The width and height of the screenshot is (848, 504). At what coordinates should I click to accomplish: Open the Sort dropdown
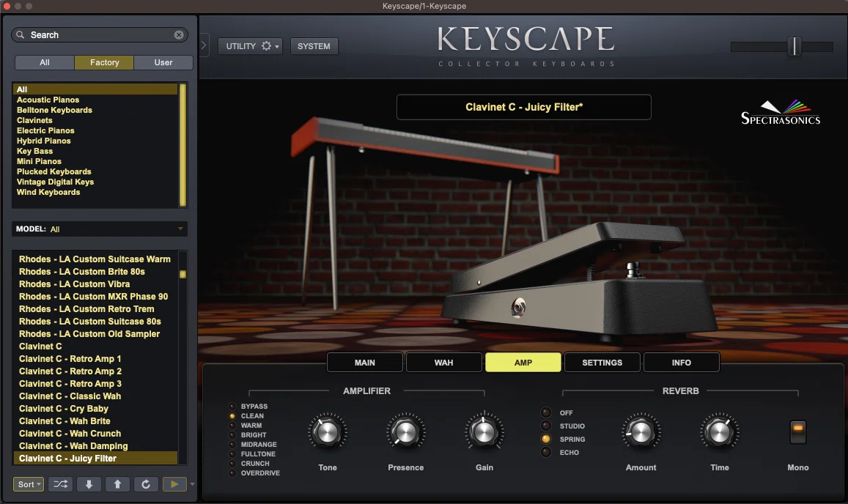click(29, 484)
